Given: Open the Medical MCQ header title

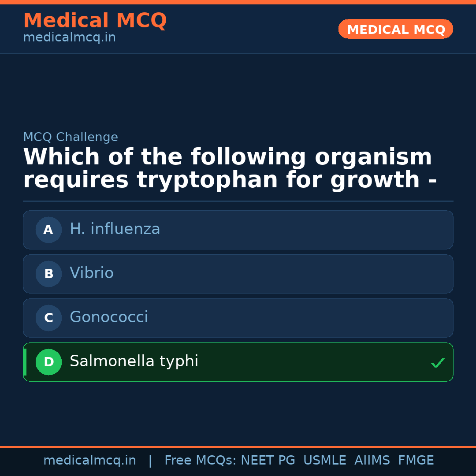Looking at the screenshot, I should click(95, 21).
